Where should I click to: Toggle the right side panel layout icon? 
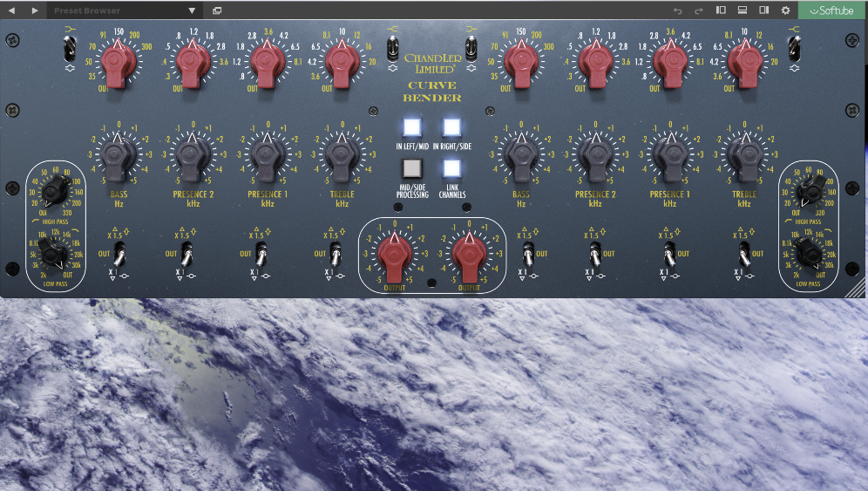tap(764, 10)
